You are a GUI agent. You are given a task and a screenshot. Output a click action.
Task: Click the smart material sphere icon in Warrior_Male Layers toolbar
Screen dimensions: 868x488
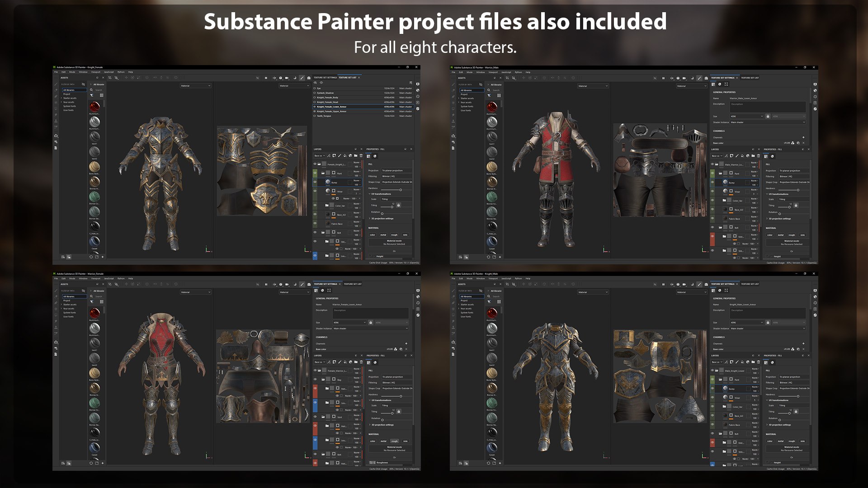(x=748, y=156)
